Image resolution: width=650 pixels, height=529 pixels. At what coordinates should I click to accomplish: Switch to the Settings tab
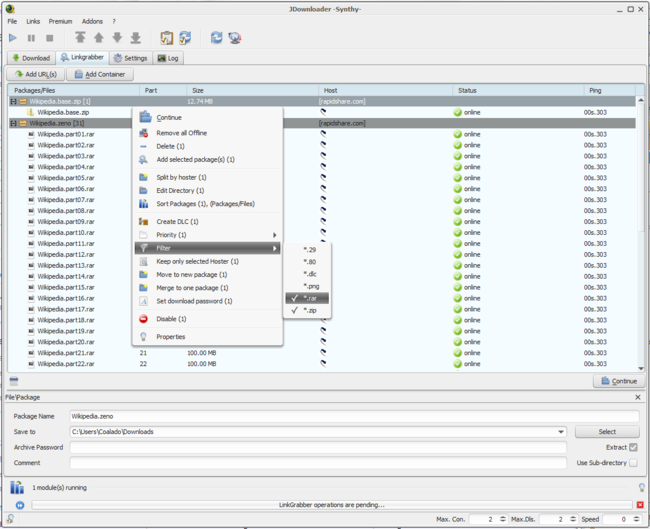click(131, 58)
